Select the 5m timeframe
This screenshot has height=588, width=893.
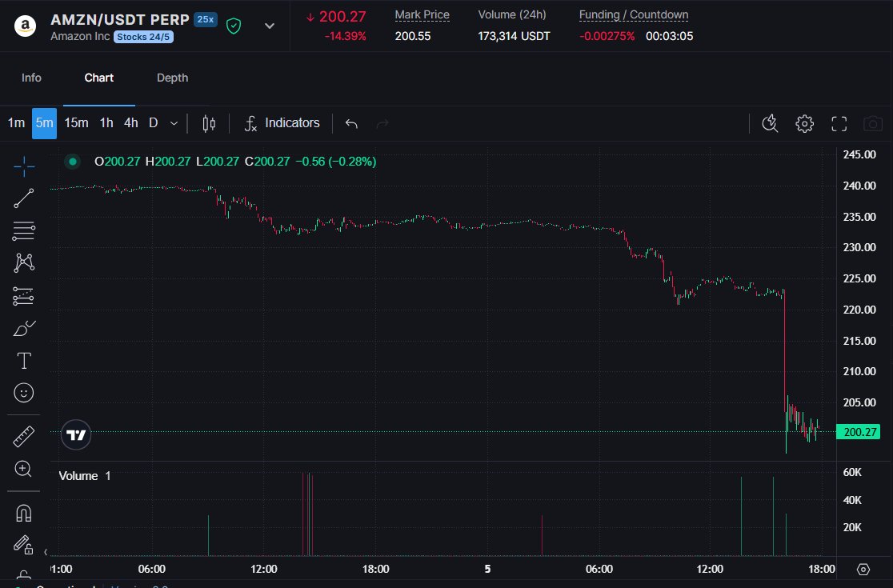click(x=45, y=123)
